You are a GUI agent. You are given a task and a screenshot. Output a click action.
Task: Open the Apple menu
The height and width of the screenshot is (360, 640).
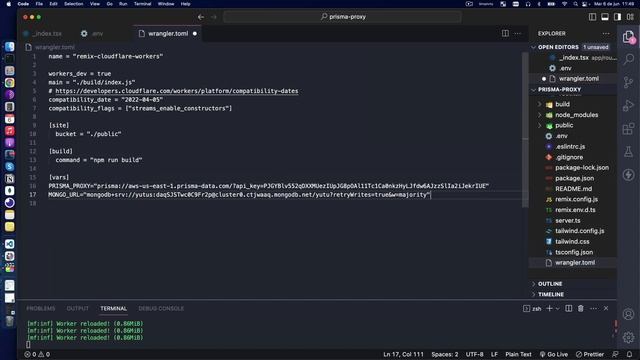(x=9, y=4)
